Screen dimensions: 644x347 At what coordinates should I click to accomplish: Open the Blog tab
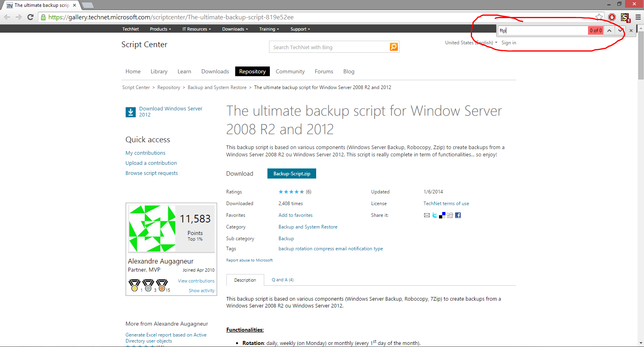point(349,71)
